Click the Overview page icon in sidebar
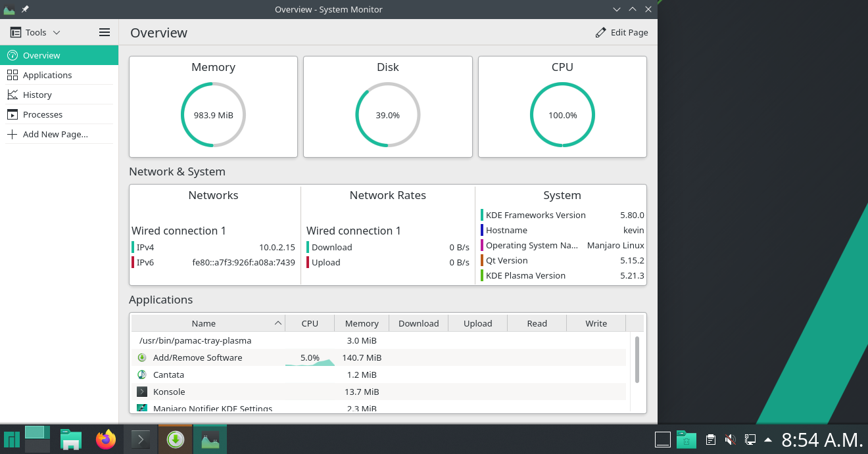868x454 pixels. pyautogui.click(x=12, y=55)
